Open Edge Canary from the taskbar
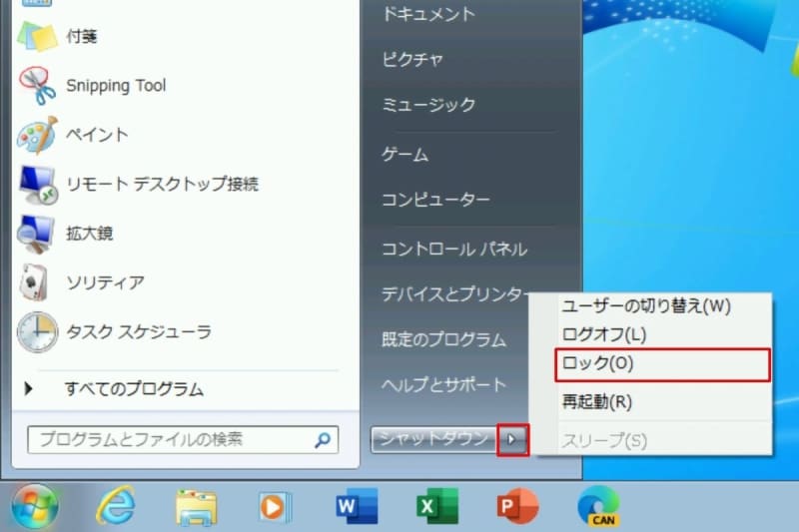Viewport: 799px width, 532px height. [598, 506]
